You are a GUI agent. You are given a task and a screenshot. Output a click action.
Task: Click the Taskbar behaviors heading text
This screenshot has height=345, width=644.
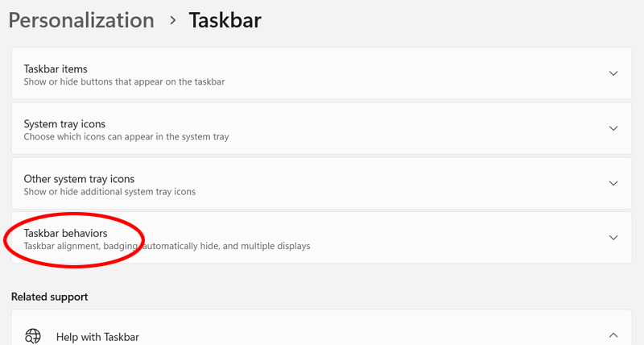click(65, 233)
